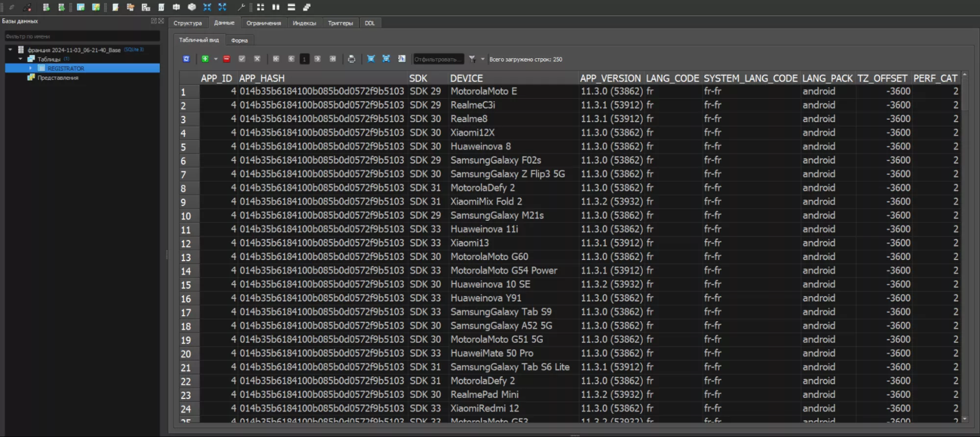Insert a new row with green plus
Image resolution: width=980 pixels, height=437 pixels.
pos(205,59)
